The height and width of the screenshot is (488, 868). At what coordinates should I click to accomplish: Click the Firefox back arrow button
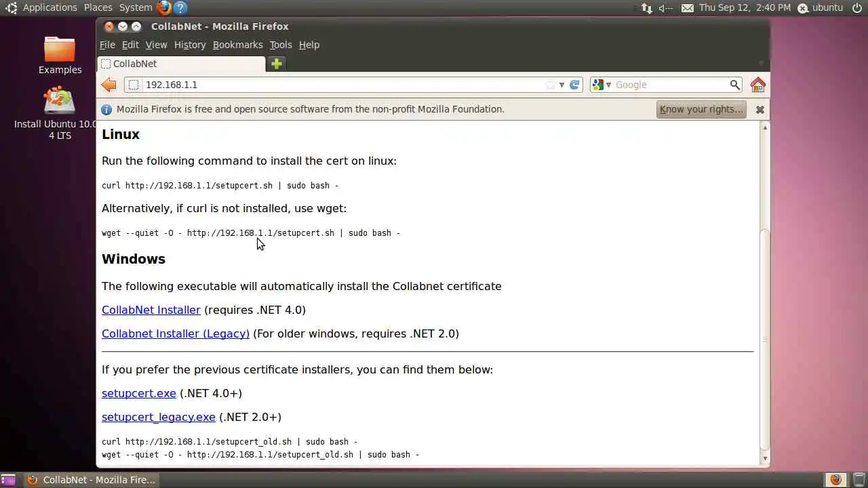pos(108,85)
